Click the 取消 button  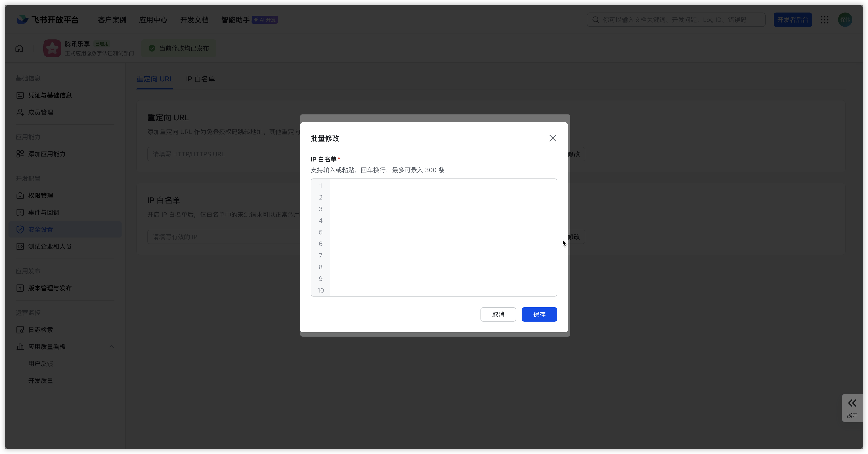[x=498, y=314]
